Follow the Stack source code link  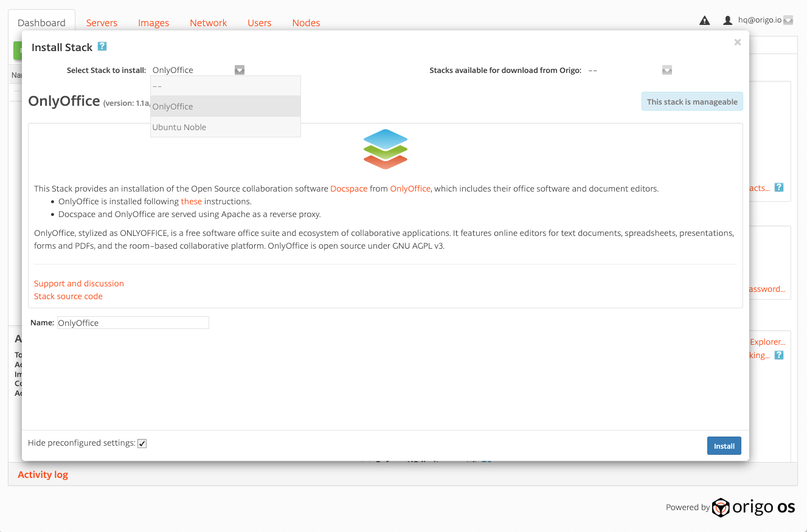(x=68, y=296)
